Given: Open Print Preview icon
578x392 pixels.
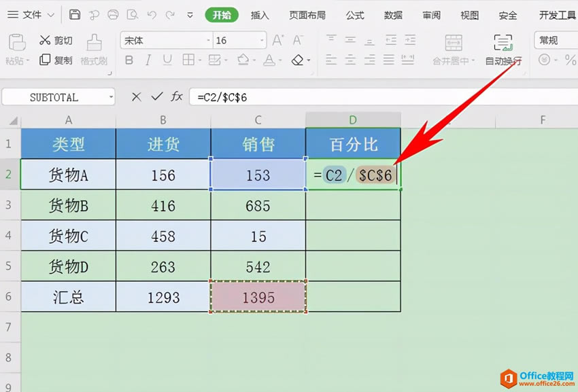Looking at the screenshot, I should [x=133, y=15].
